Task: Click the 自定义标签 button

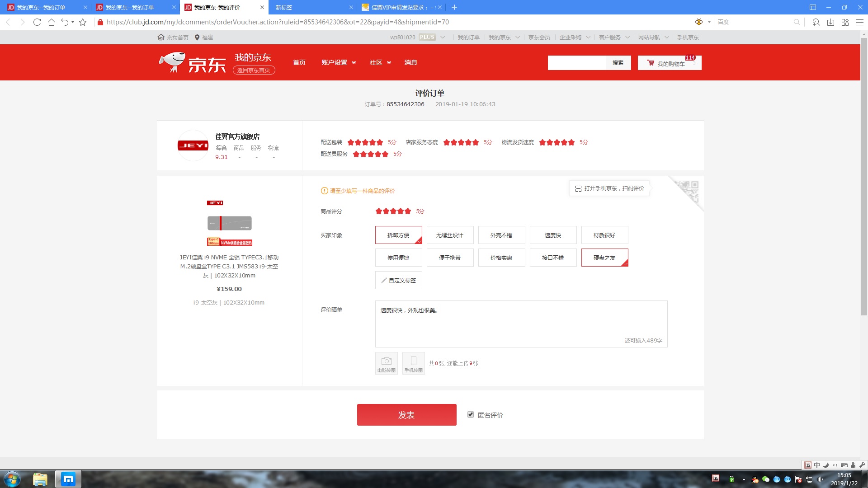Action: (x=399, y=280)
